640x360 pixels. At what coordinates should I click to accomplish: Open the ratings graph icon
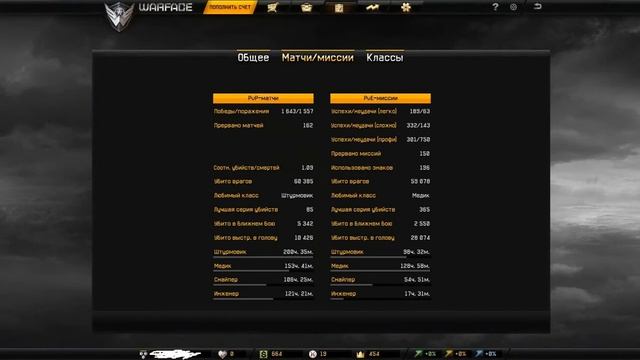click(372, 7)
